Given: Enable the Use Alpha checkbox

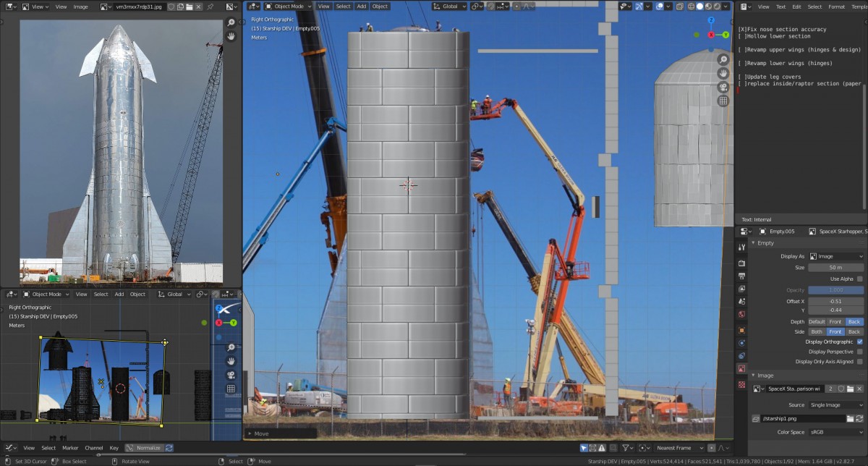Looking at the screenshot, I should (859, 279).
